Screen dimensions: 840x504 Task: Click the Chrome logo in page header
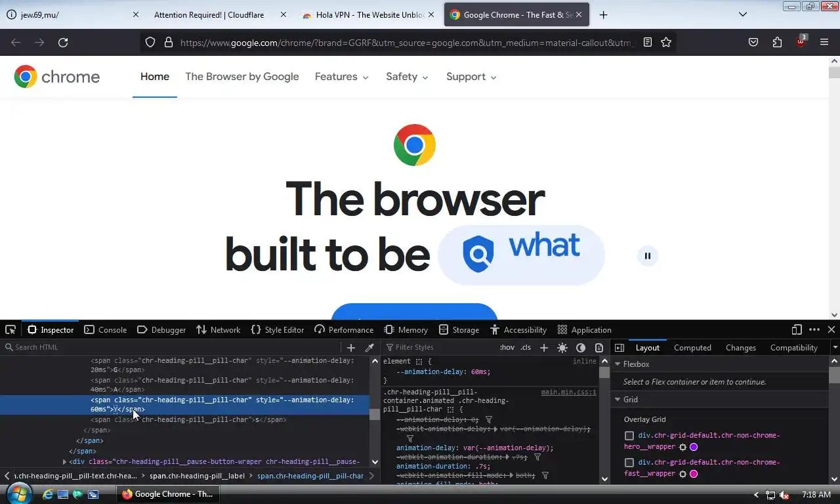pos(57,77)
